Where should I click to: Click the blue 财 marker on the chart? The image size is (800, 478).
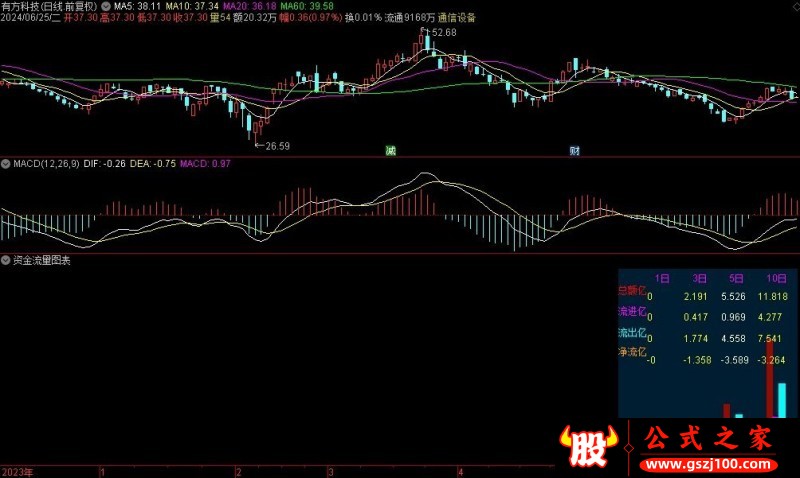pyautogui.click(x=576, y=151)
